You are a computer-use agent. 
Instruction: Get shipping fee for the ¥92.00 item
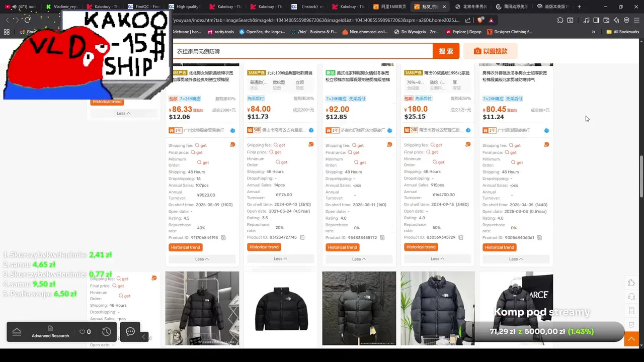click(x=355, y=145)
